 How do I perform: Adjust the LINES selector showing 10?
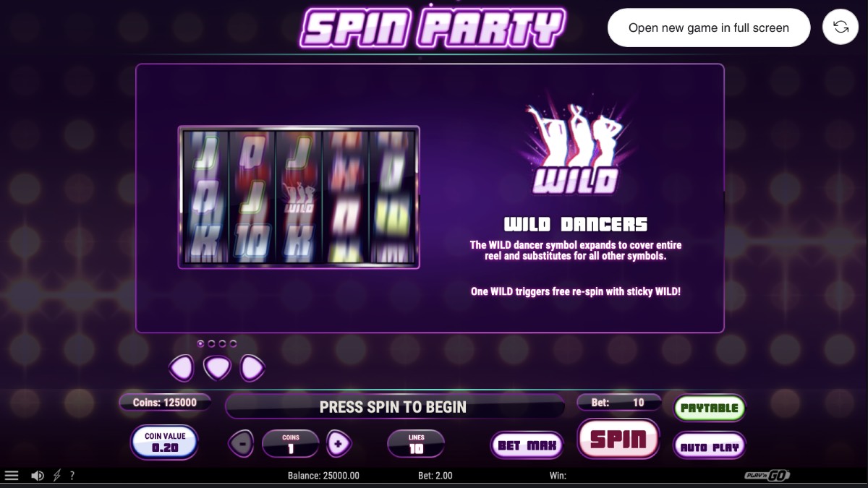click(x=416, y=443)
